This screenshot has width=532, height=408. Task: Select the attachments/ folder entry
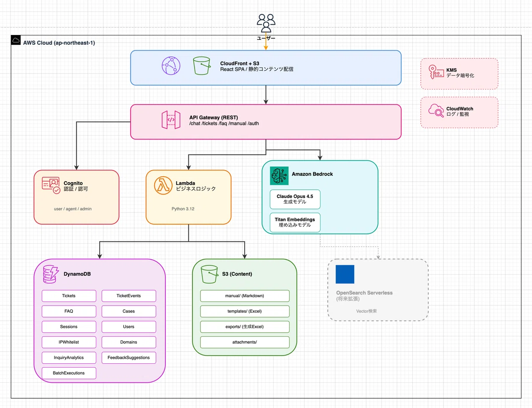pos(244,342)
